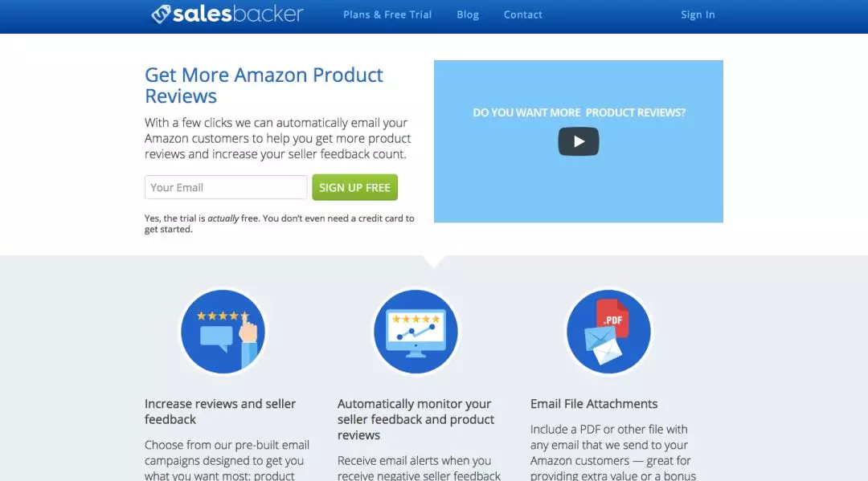
Task: Open the Contact page
Action: click(x=522, y=15)
